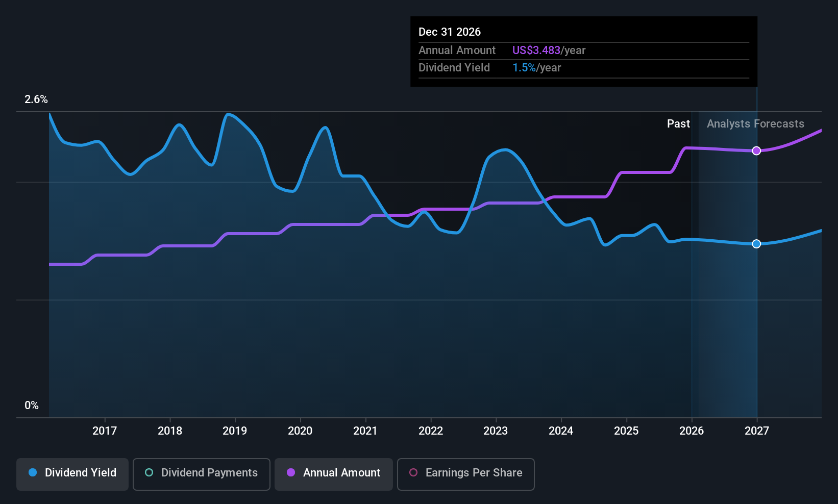Click the 2023 year label
The height and width of the screenshot is (504, 838).
[x=496, y=431]
